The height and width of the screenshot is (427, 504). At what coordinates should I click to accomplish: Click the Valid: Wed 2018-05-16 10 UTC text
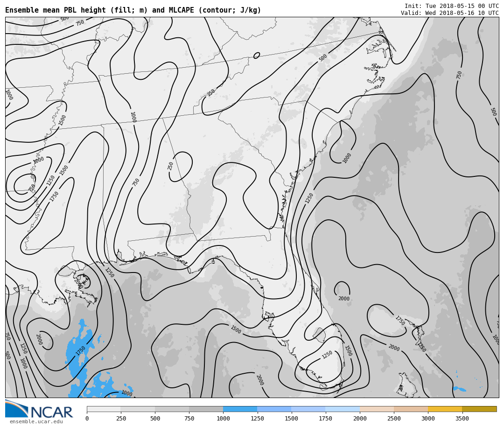click(450, 13)
